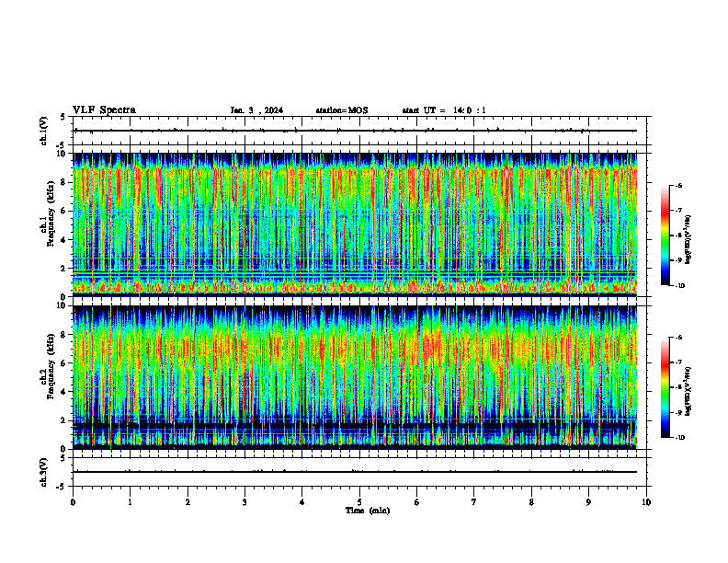
Task: Click the "VLF Spectra" plot title
Action: (104, 110)
